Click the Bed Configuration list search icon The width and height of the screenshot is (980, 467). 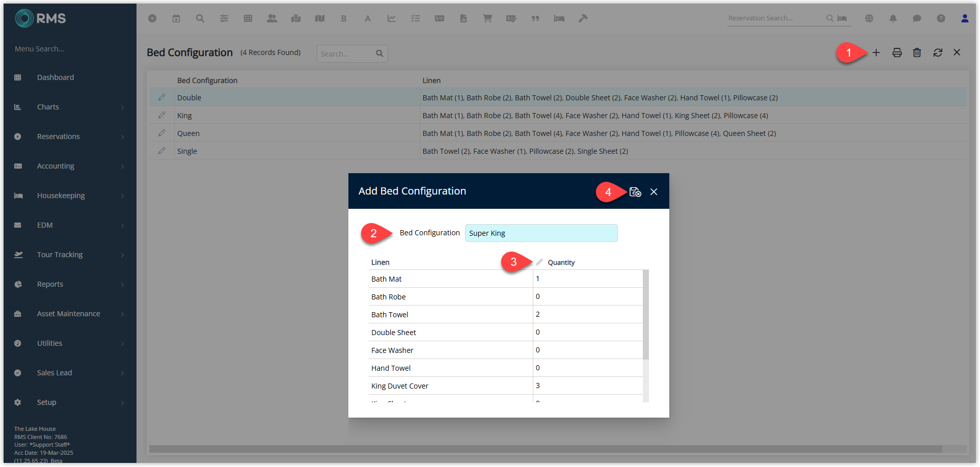379,53
